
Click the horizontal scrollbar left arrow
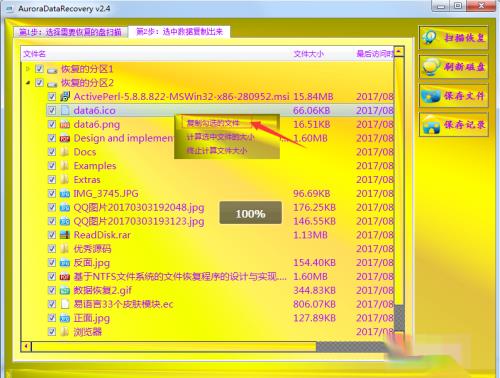click(x=26, y=347)
